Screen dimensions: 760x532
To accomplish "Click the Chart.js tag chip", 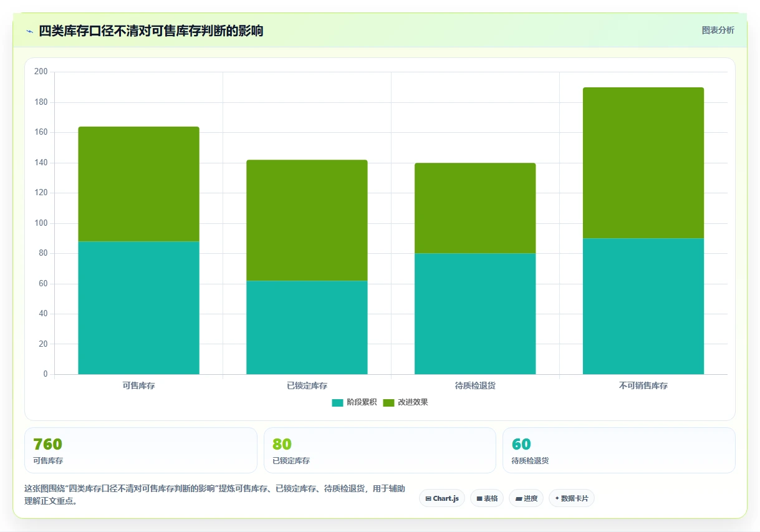I will coord(442,498).
